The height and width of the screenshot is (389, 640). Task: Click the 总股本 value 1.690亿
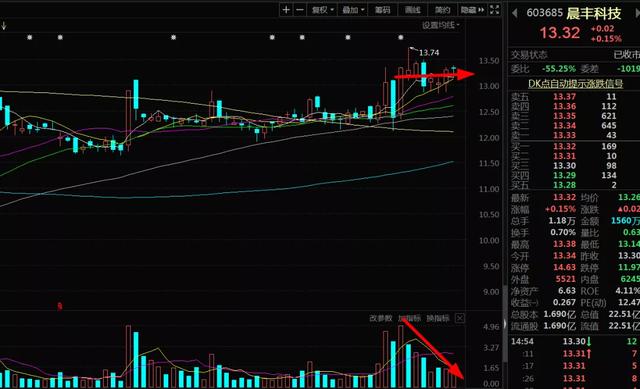coord(559,315)
